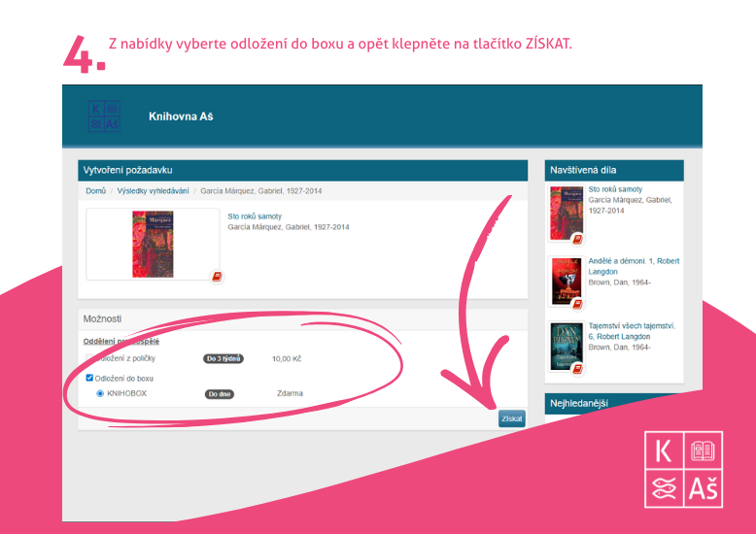
Task: Click book icon on Sto roků samoty sidebar item
Action: pos(576,239)
